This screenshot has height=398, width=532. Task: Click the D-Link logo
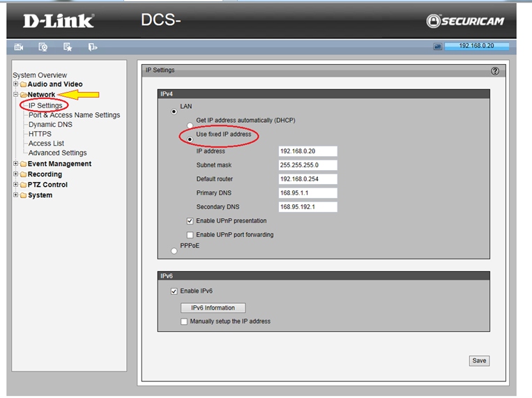59,21
